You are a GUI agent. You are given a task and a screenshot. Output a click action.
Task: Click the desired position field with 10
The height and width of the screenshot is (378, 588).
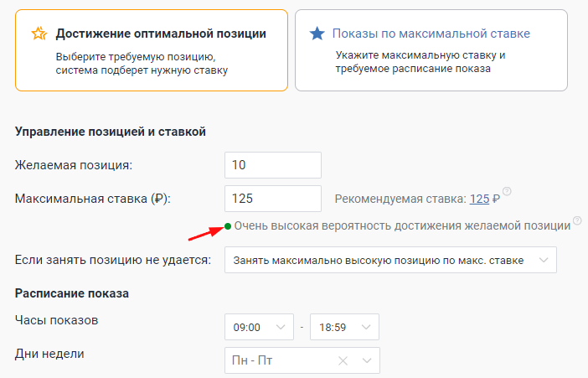click(x=273, y=165)
